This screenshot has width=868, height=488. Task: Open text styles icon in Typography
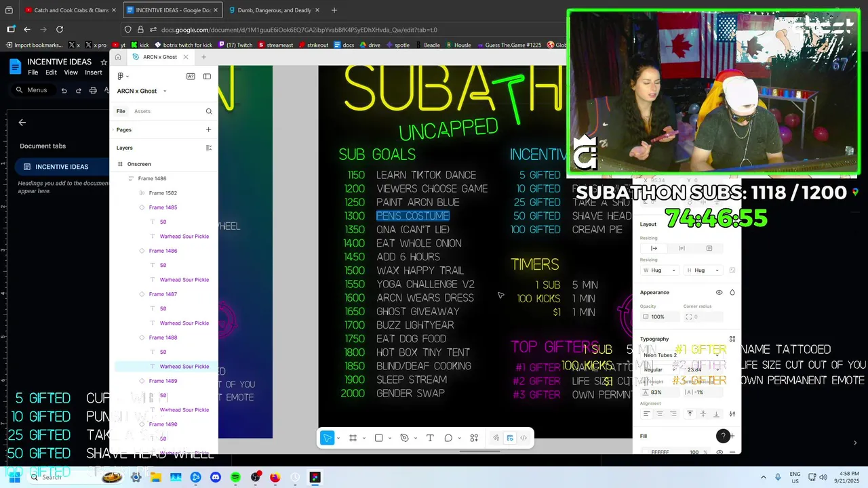click(x=732, y=339)
